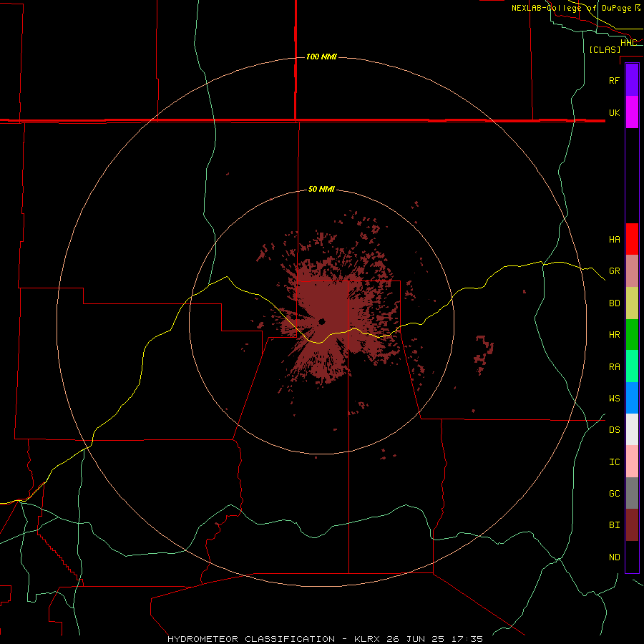Image resolution: width=644 pixels, height=644 pixels.
Task: Click the purple RF color swatch
Action: (x=632, y=80)
